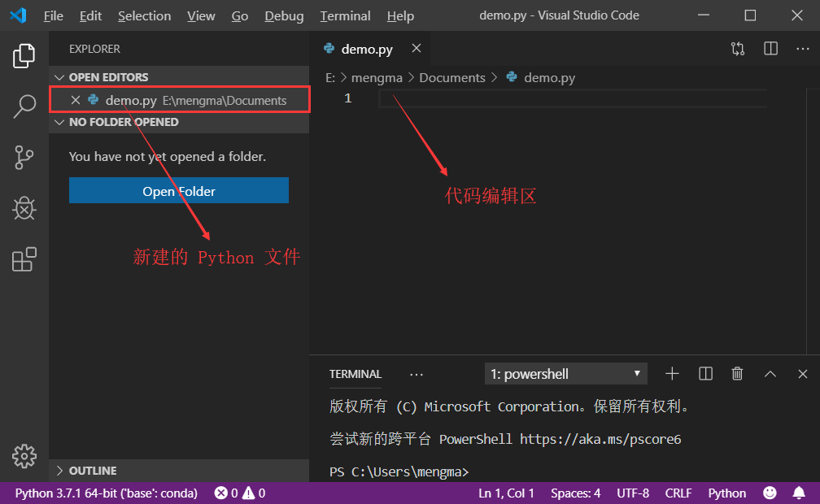The height and width of the screenshot is (504, 820).
Task: Open the Debug view
Action: click(24, 208)
